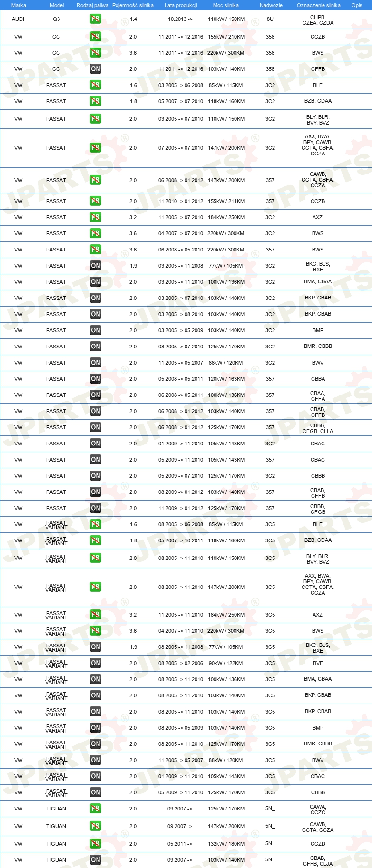The width and height of the screenshot is (372, 868).
Task: Click the ON diesel icon for VW CC CFFB
Action: click(96, 69)
